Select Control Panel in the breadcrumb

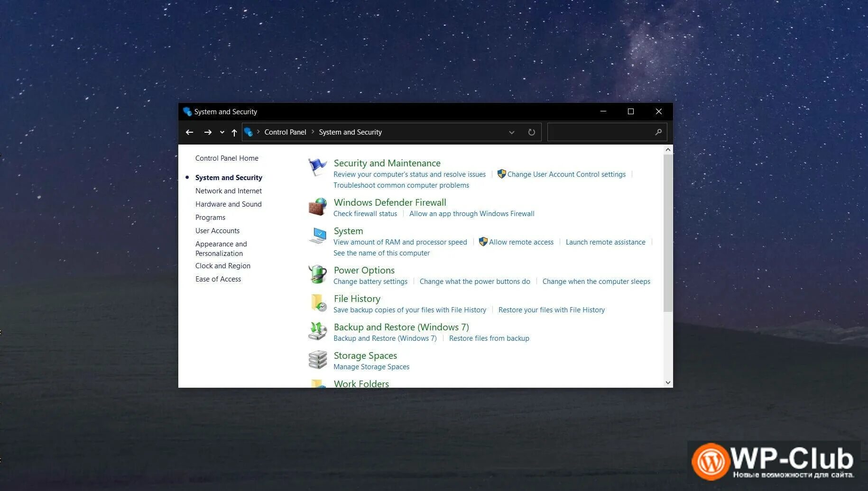pos(285,132)
